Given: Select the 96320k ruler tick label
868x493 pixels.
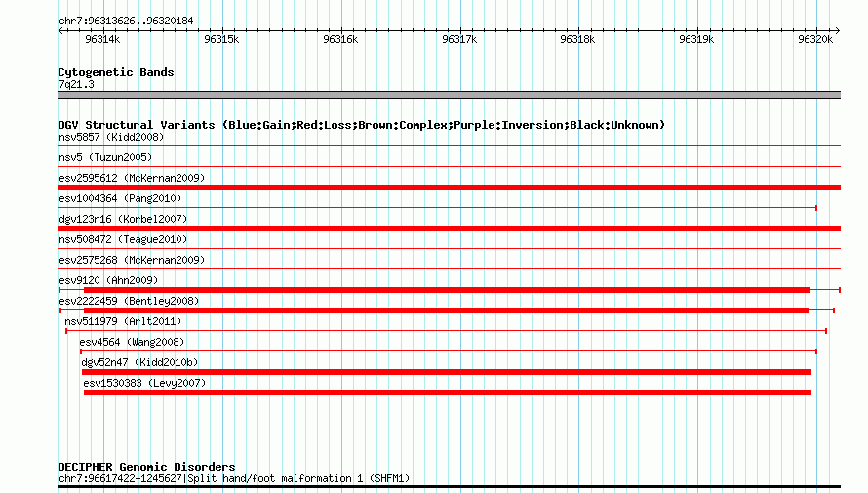Looking at the screenshot, I should click(x=815, y=39).
